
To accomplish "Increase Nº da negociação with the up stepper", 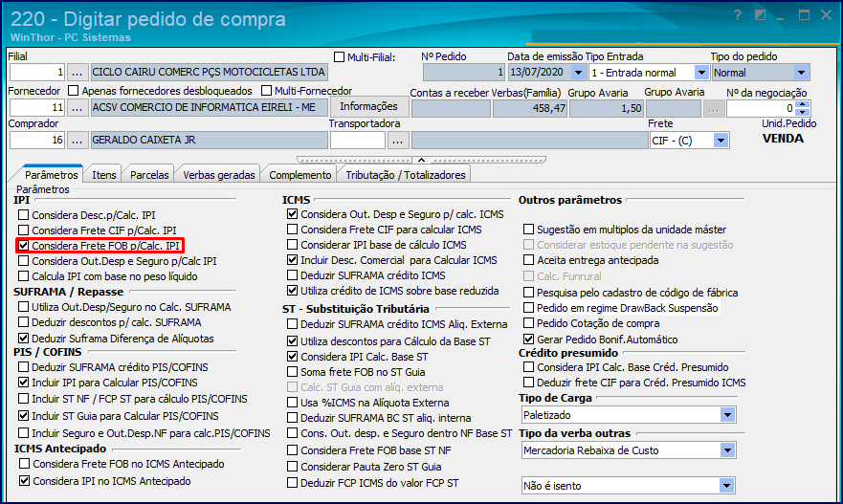I will coord(802,104).
